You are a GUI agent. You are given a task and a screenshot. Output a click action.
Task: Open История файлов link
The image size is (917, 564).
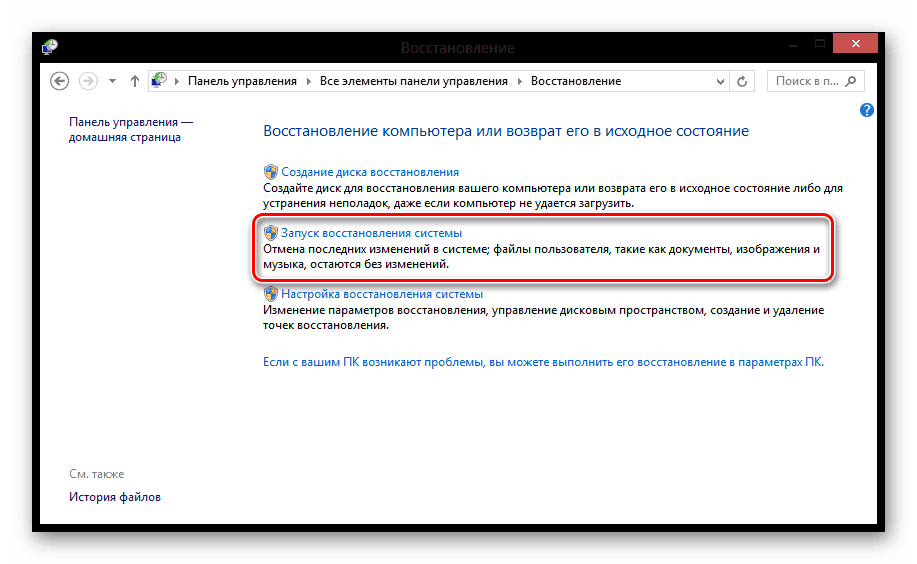[x=115, y=497]
